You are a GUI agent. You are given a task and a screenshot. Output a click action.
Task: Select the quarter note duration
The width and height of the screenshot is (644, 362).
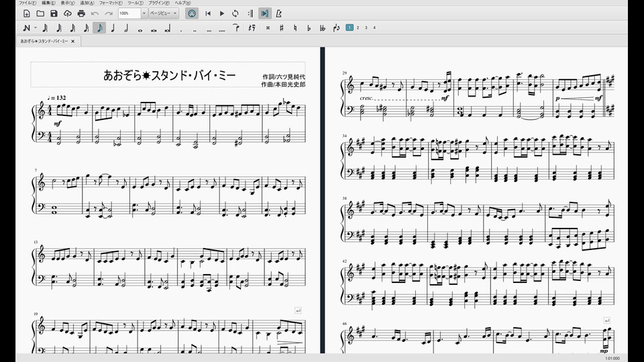click(x=113, y=28)
